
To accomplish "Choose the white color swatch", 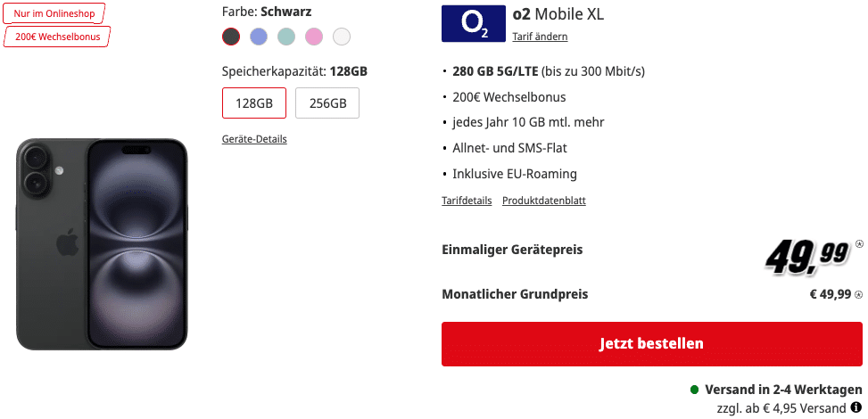I will pyautogui.click(x=341, y=37).
